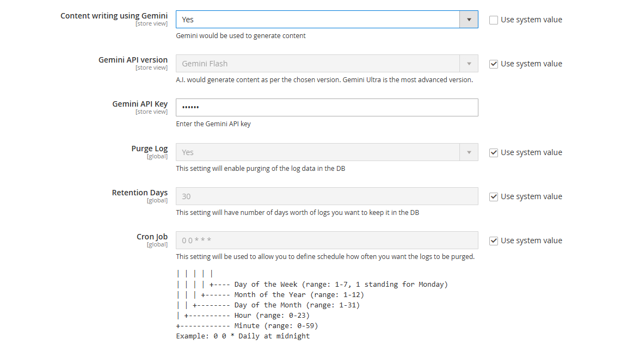Click the Content writing using Gemini label
Screen dimensions: 627x364
coord(114,16)
